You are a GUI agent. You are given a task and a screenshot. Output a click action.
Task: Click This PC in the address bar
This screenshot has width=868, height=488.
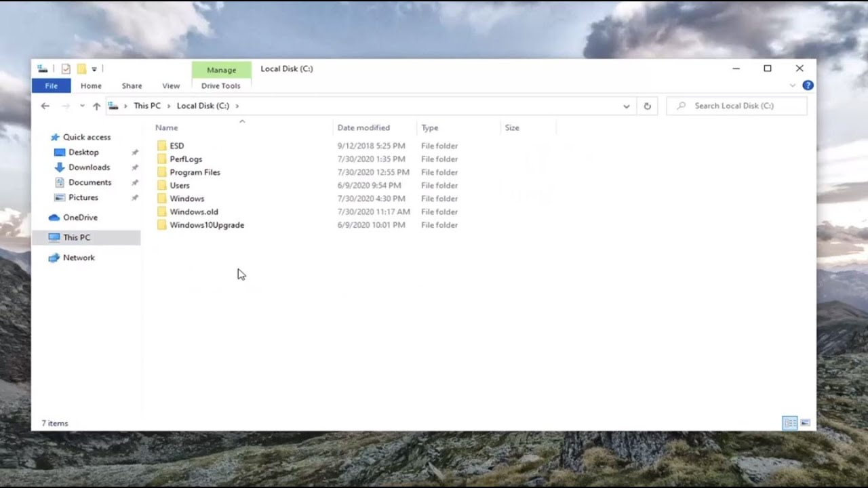147,106
